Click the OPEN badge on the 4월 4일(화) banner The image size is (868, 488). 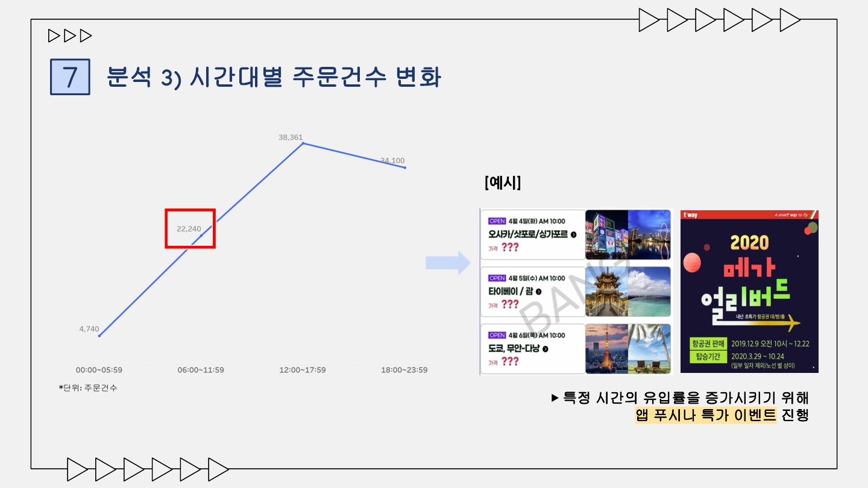point(497,221)
